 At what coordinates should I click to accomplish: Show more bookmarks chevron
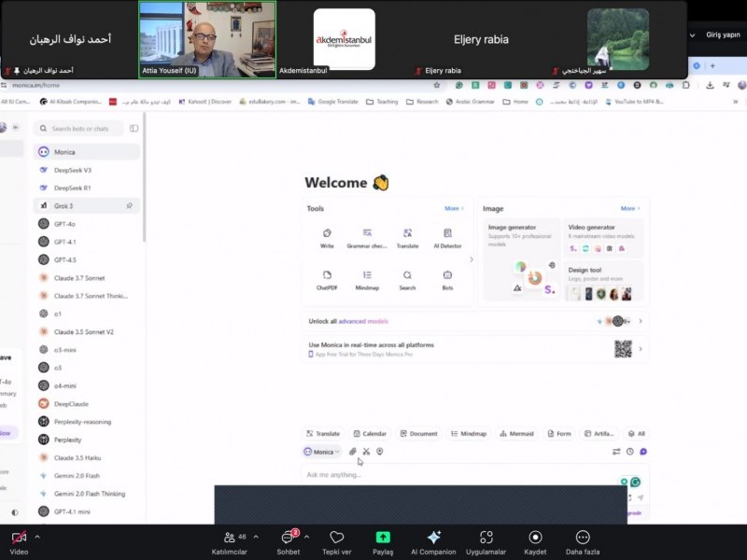click(736, 102)
